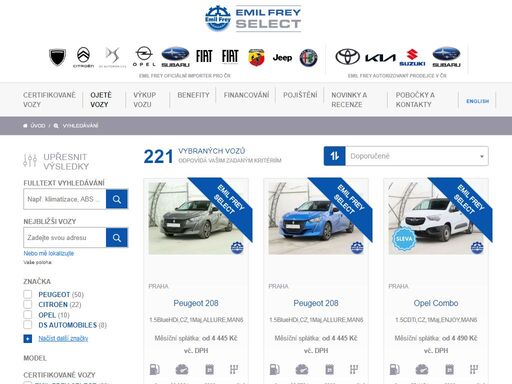Select the Peugeot brand logo
The image size is (512, 384).
click(x=57, y=57)
